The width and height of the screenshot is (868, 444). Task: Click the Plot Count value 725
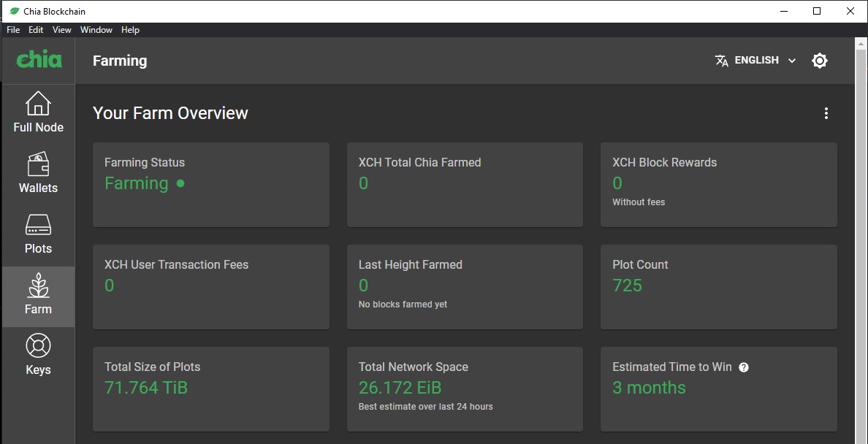click(x=627, y=285)
